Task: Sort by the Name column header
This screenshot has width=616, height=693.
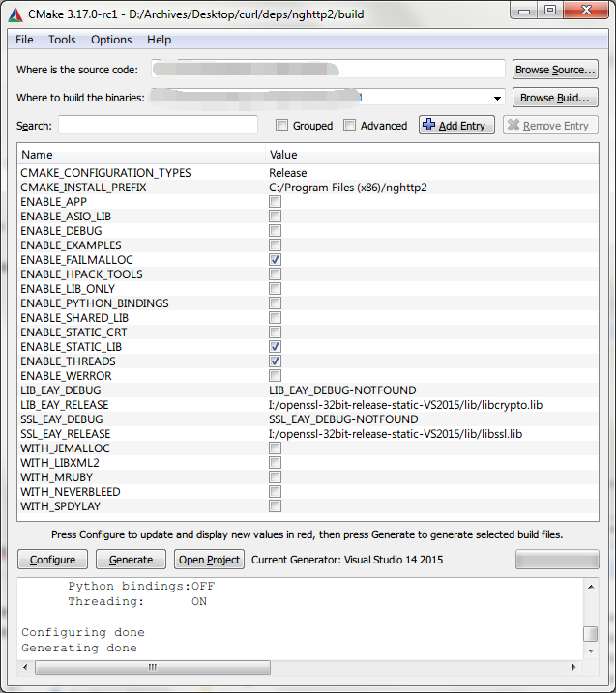Action: tap(141, 155)
